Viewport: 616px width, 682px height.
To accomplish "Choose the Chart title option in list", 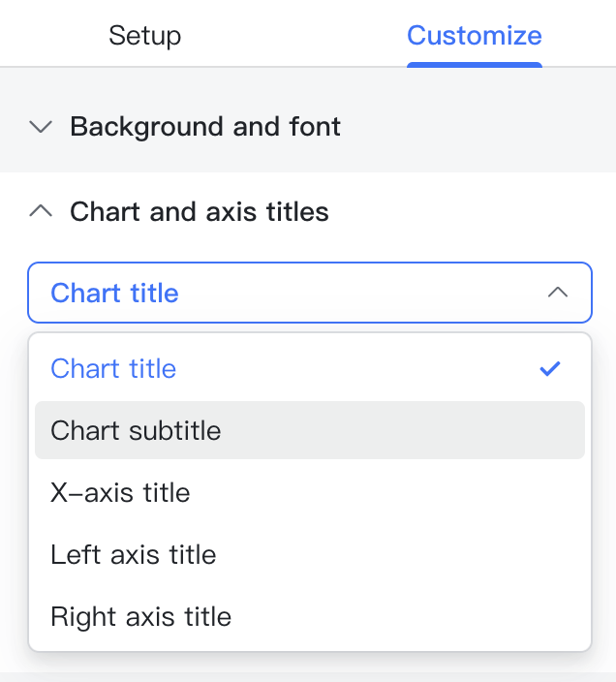I will [113, 368].
